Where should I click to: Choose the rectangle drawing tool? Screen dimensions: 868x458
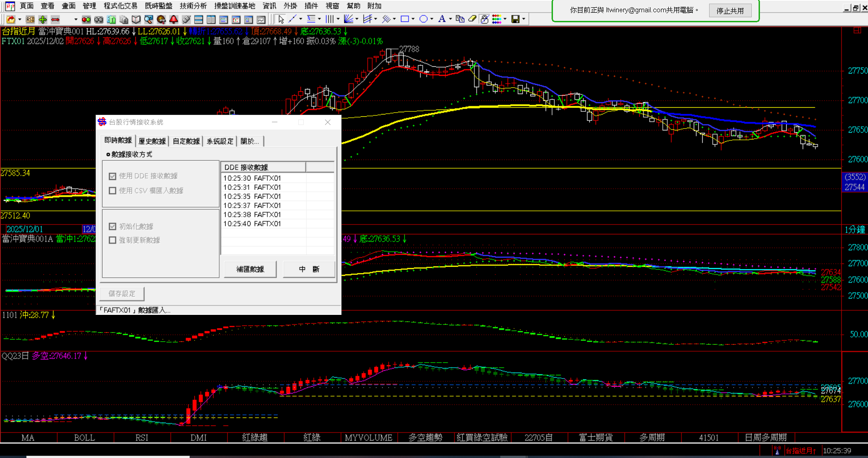(x=404, y=19)
